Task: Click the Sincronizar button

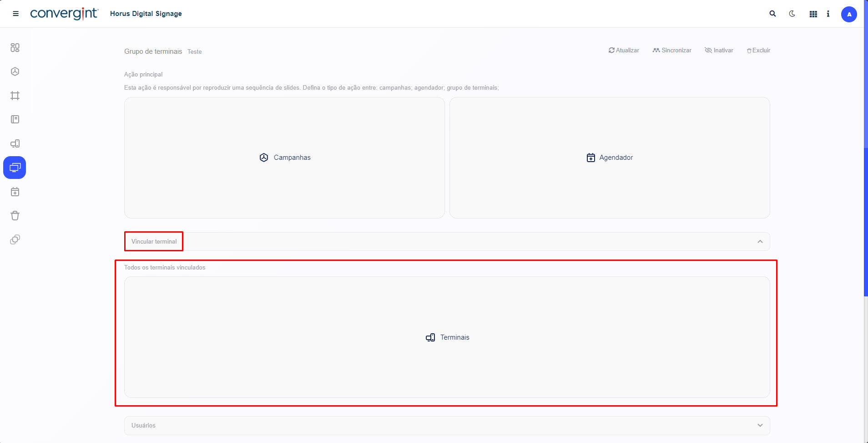Action: [672, 51]
